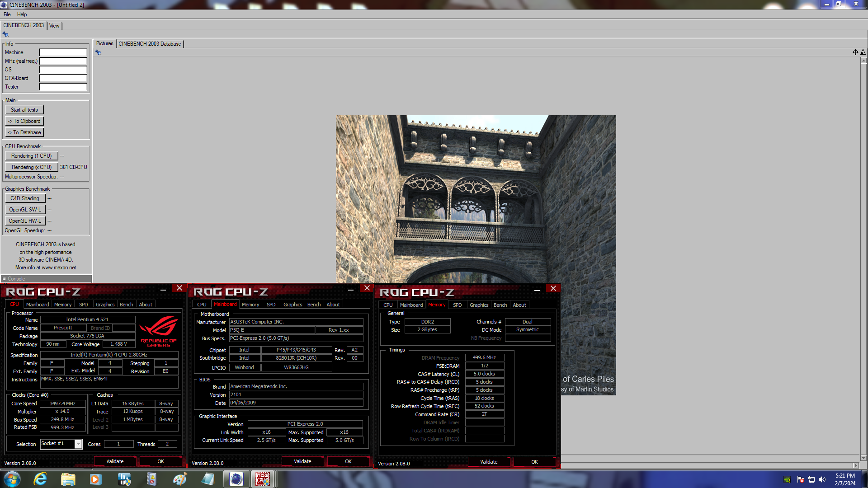Viewport: 868px width, 488px height.
Task: Open the Help menu
Action: [x=22, y=14]
